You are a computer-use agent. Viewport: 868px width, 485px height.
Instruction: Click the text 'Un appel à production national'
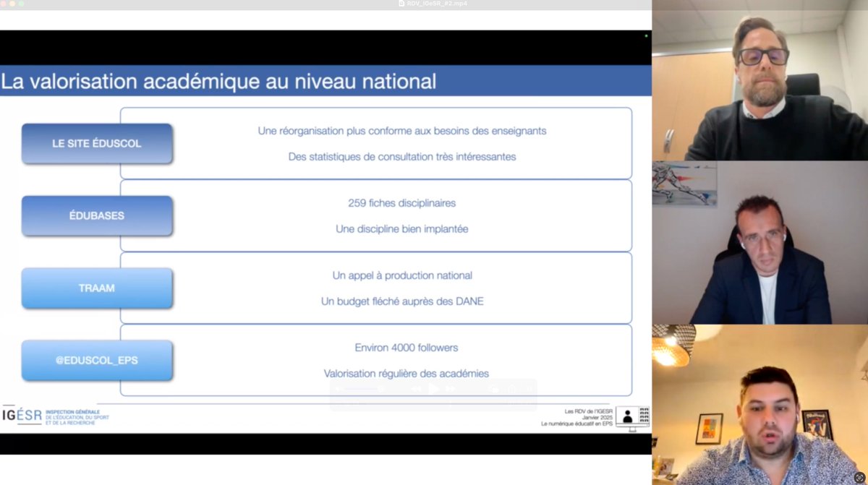tap(402, 275)
